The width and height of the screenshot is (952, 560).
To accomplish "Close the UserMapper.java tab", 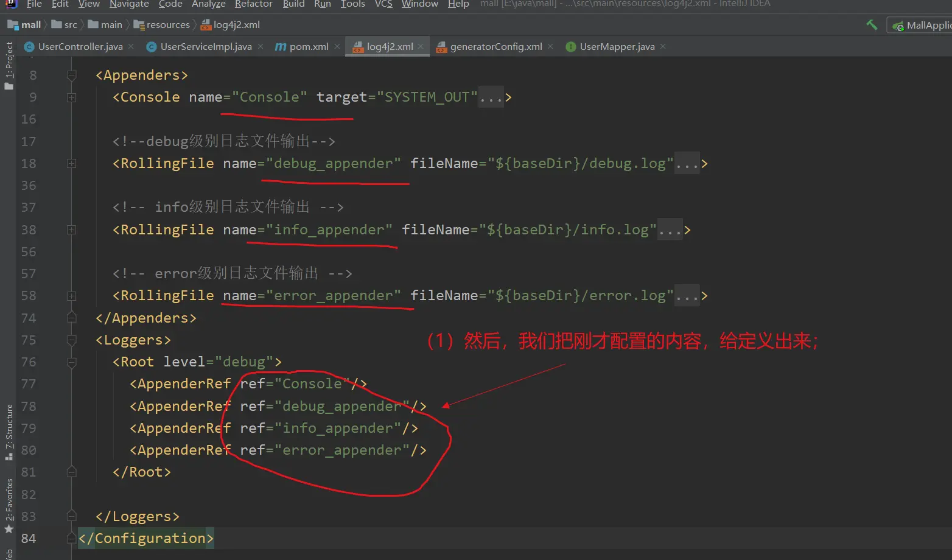I will 663,47.
